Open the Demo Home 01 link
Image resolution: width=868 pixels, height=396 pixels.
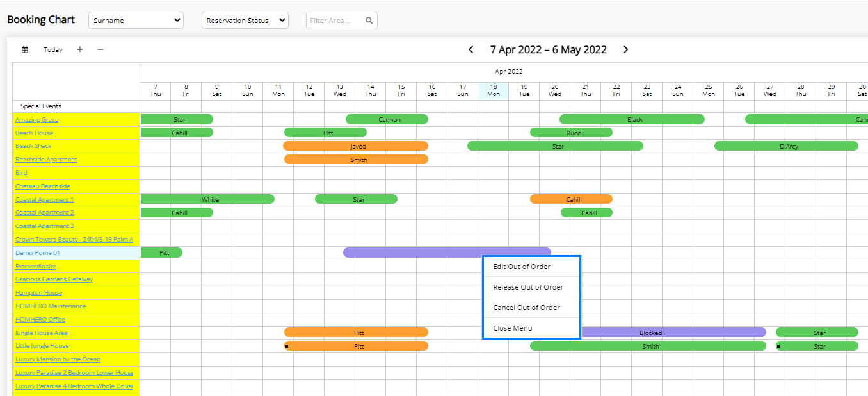[38, 253]
